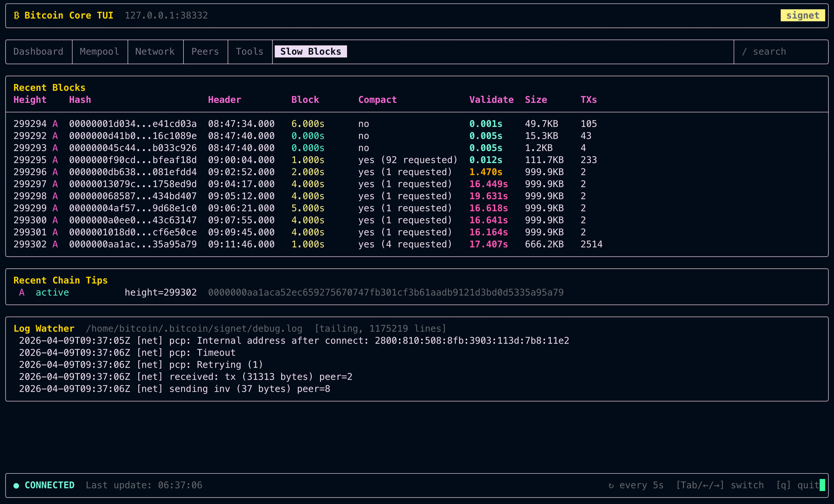
Task: Click the 'A' marker on block 299294
Action: pos(55,124)
